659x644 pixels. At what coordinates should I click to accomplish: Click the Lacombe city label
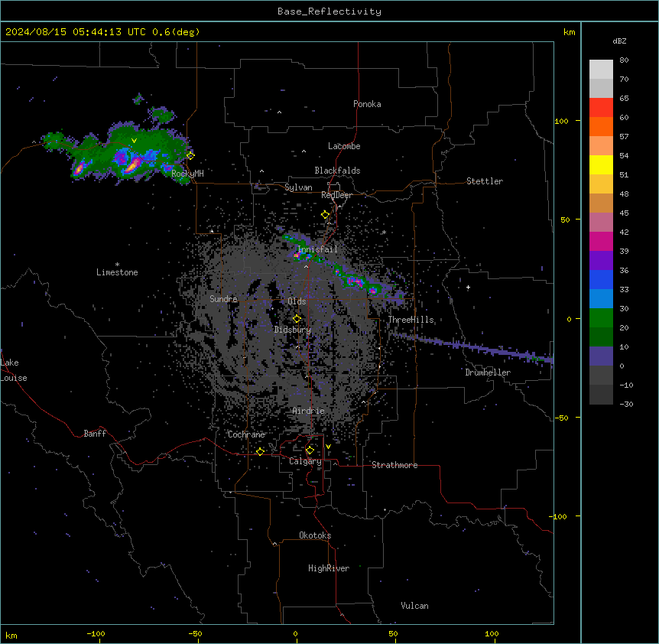(x=344, y=146)
